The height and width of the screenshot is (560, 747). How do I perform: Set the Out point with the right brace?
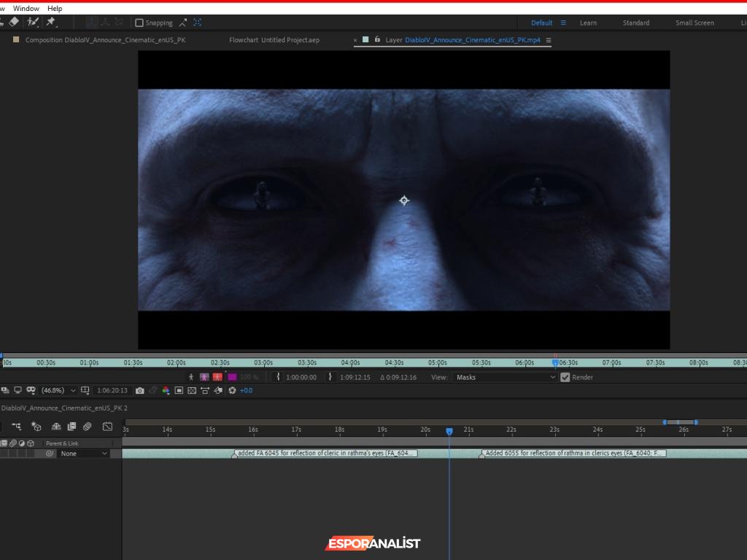point(330,377)
